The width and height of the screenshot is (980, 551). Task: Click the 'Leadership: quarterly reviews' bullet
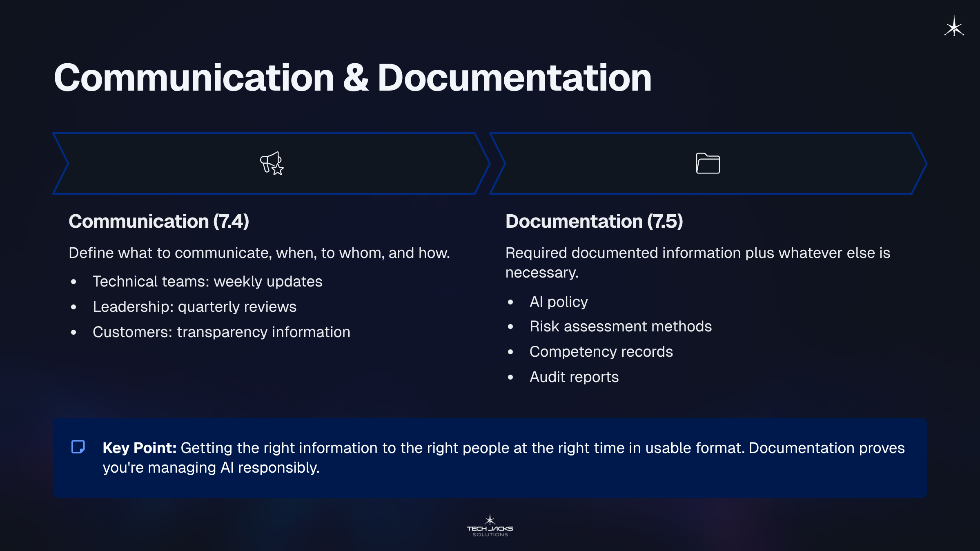click(194, 307)
